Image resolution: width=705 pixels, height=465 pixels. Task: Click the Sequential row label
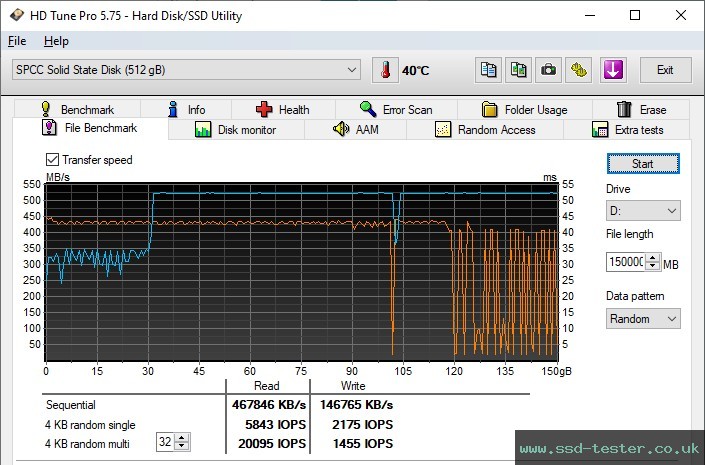71,405
